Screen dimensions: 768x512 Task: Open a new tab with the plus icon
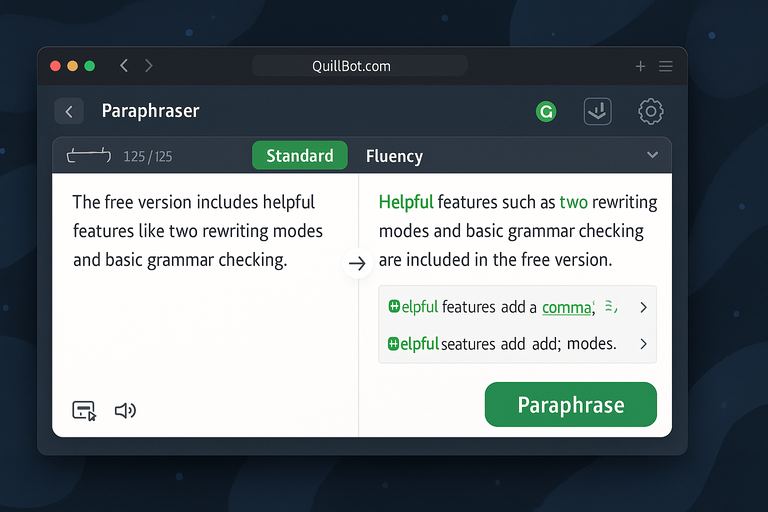pyautogui.click(x=640, y=66)
